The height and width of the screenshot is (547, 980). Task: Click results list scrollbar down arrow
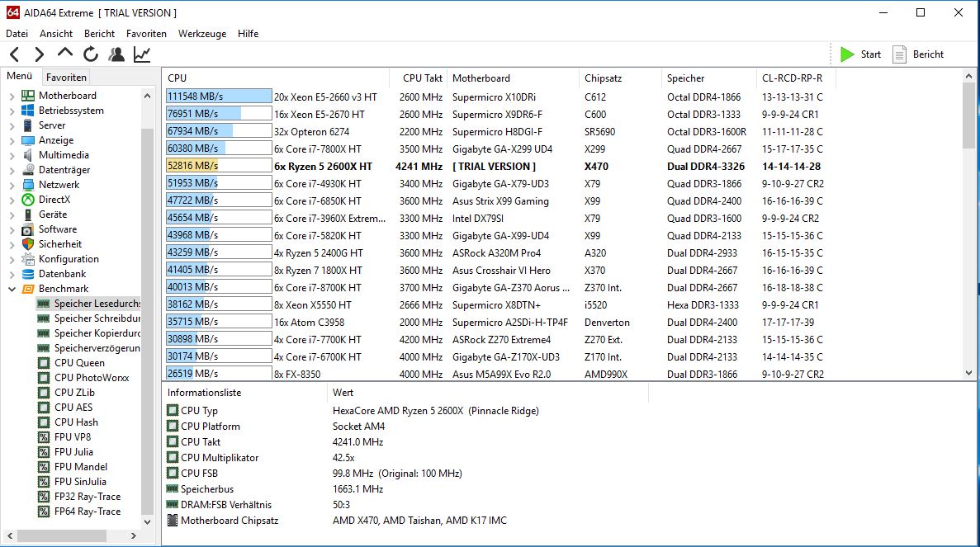pos(968,373)
